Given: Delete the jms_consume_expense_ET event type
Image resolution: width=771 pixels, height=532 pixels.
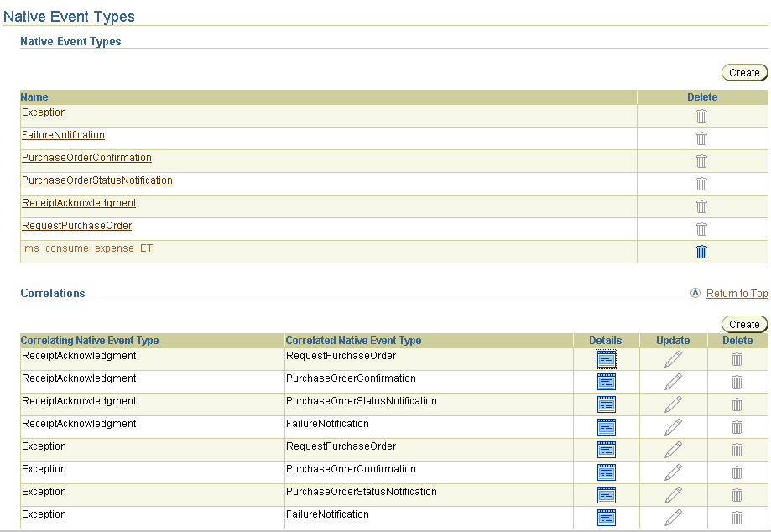Looking at the screenshot, I should (x=701, y=252).
